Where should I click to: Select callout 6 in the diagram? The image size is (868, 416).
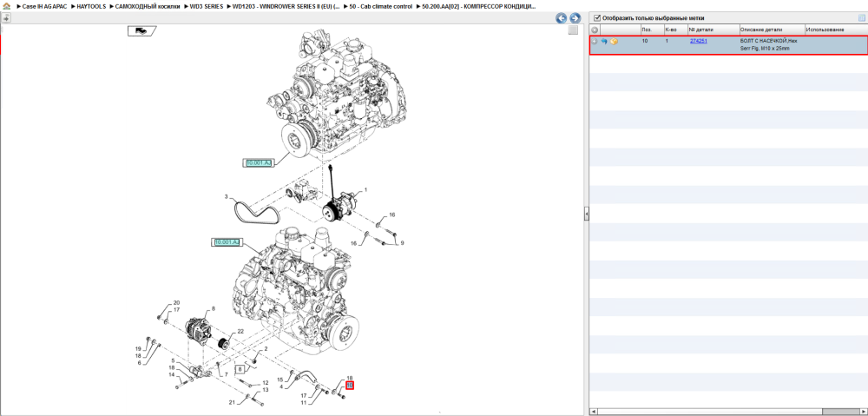[x=140, y=363]
